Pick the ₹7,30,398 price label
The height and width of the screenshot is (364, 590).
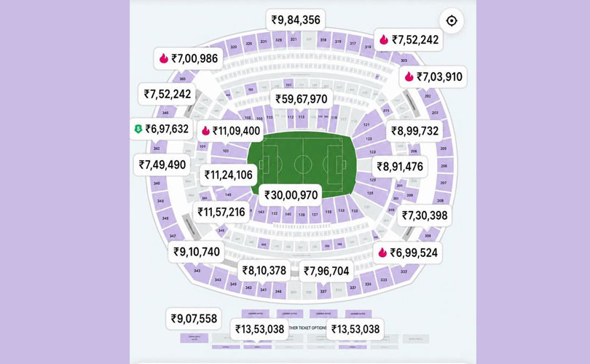point(425,215)
